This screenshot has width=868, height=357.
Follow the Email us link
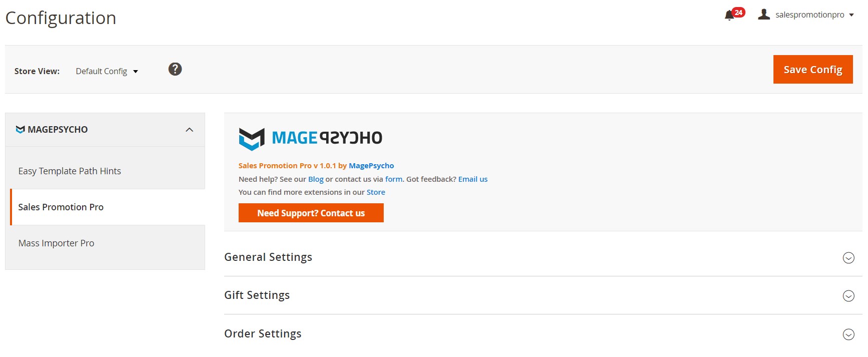pyautogui.click(x=473, y=179)
